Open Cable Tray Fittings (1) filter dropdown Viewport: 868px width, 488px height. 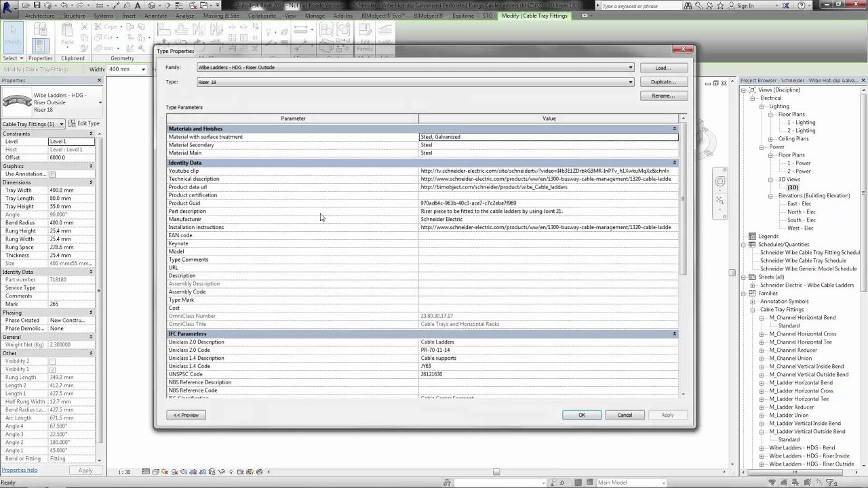pos(61,124)
